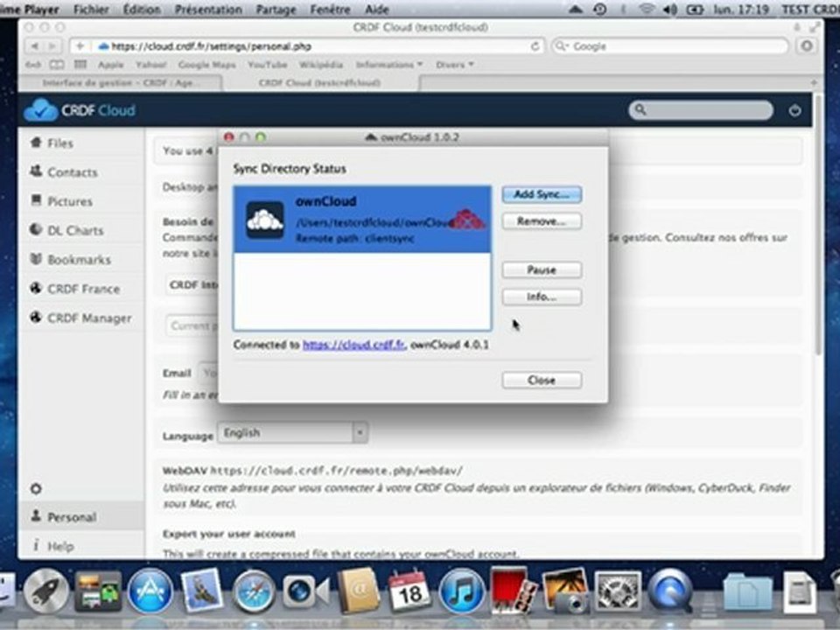Open CRDF Manager sidebar entry
Viewport: 840px width, 630px height.
pyautogui.click(x=80, y=318)
